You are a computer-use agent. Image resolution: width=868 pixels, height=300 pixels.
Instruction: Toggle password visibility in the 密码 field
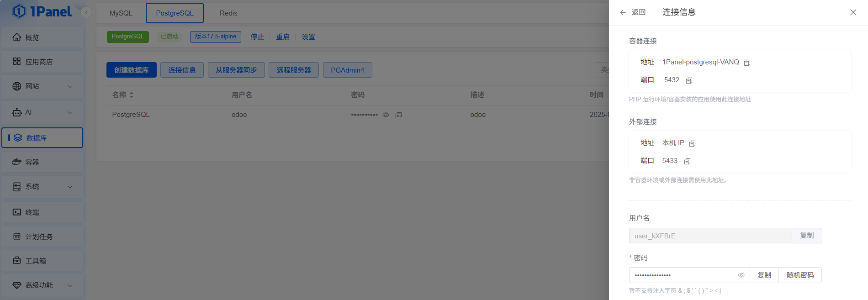point(741,275)
